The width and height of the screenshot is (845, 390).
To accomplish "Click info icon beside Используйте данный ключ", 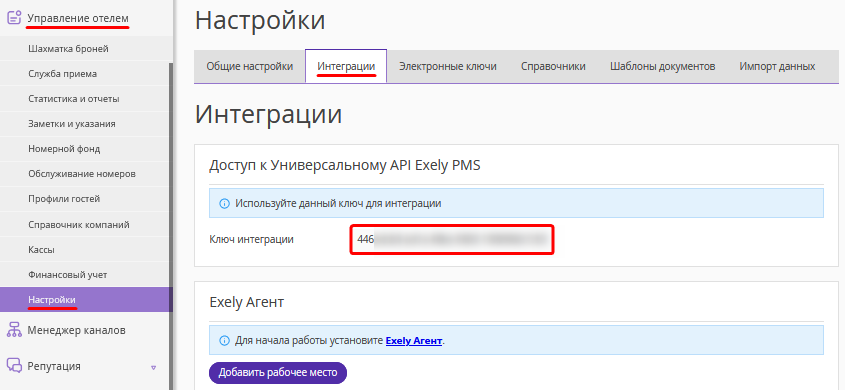I will pyautogui.click(x=224, y=204).
